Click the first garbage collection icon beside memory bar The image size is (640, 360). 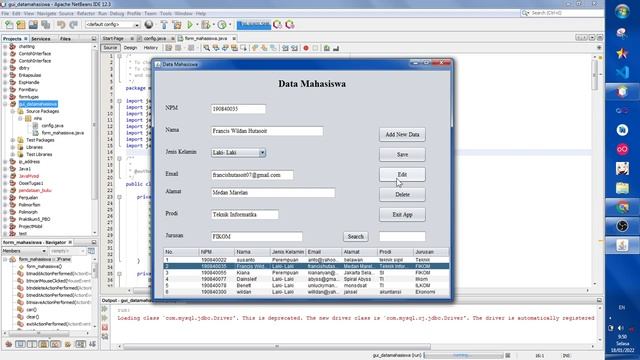pos(278,25)
